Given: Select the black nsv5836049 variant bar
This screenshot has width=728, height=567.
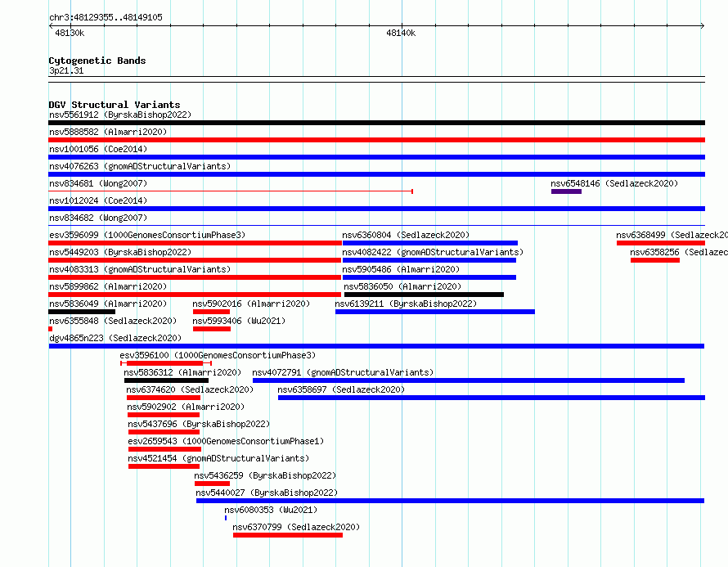Looking at the screenshot, I should coord(82,312).
